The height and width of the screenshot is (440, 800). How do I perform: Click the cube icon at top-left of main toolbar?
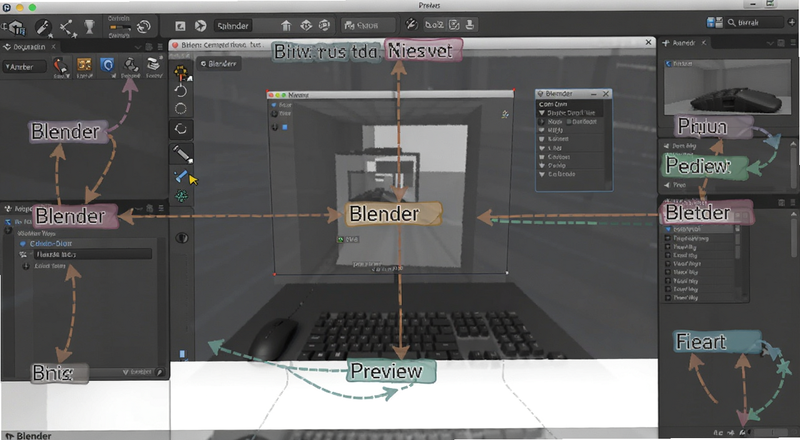point(16,27)
